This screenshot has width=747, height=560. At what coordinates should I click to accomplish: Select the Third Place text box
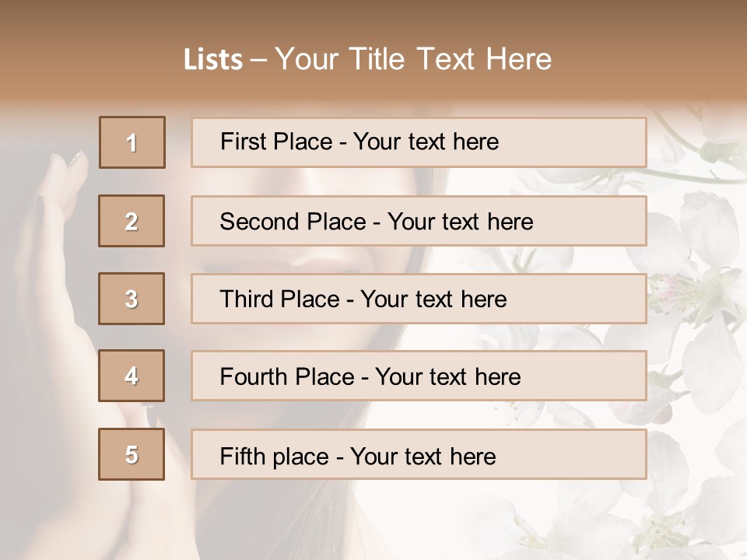419,299
